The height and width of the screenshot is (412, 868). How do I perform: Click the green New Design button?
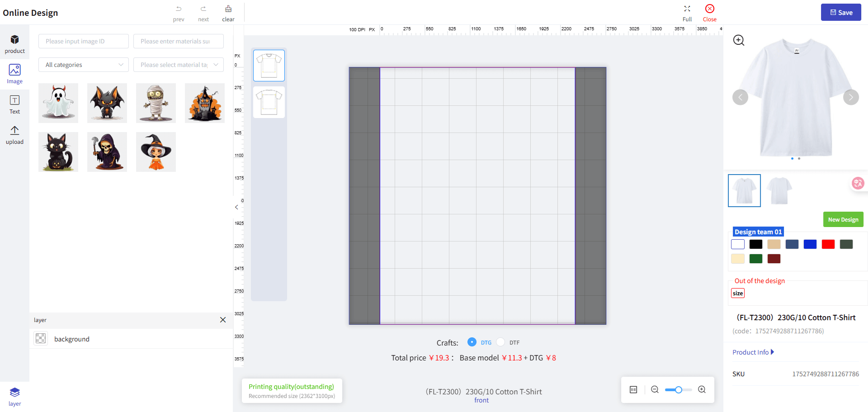(843, 219)
